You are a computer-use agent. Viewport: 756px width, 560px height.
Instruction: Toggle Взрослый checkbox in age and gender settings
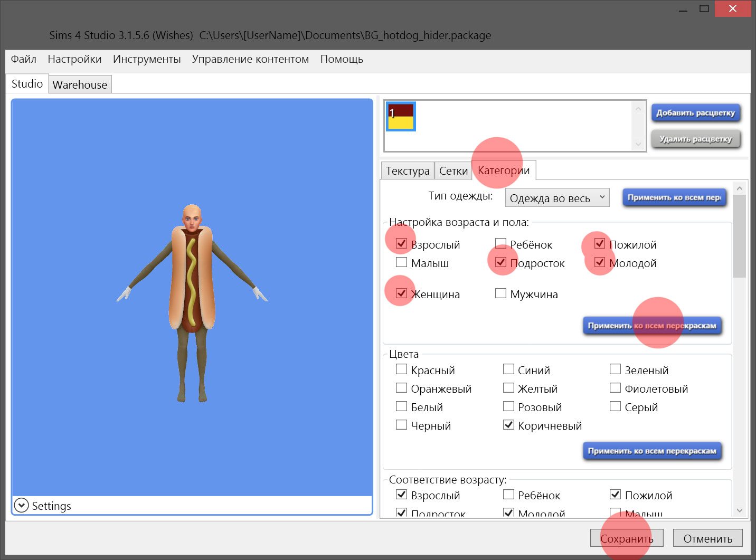401,243
